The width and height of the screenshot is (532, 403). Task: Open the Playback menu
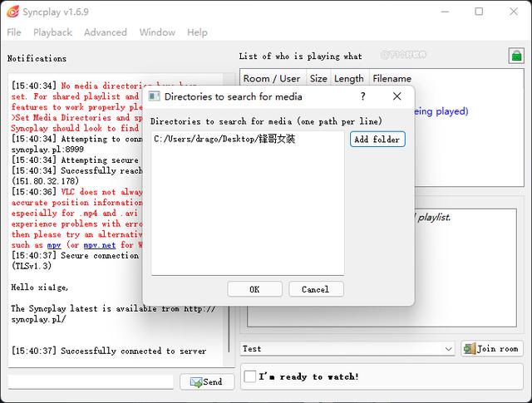[x=52, y=32]
